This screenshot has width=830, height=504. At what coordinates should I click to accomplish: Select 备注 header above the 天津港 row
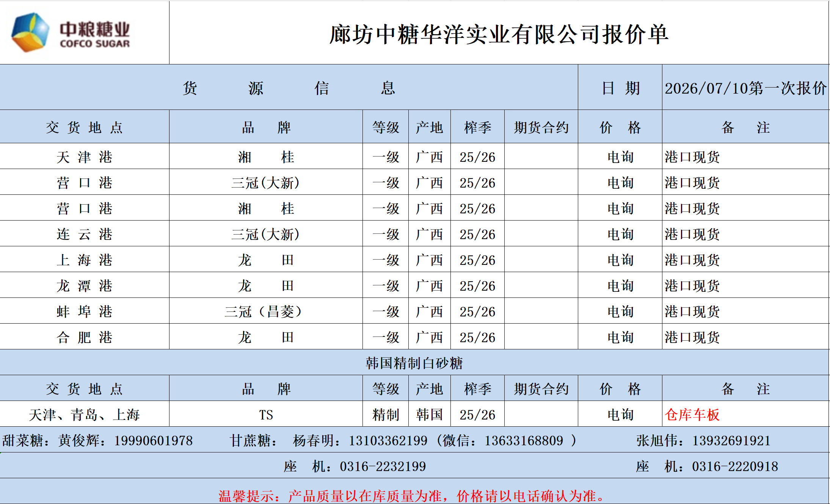tap(745, 127)
